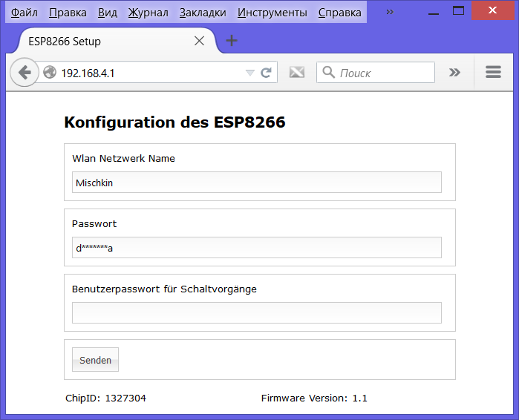This screenshot has height=420, width=519.
Task: Click the envelope icon in the toolbar
Action: click(297, 73)
